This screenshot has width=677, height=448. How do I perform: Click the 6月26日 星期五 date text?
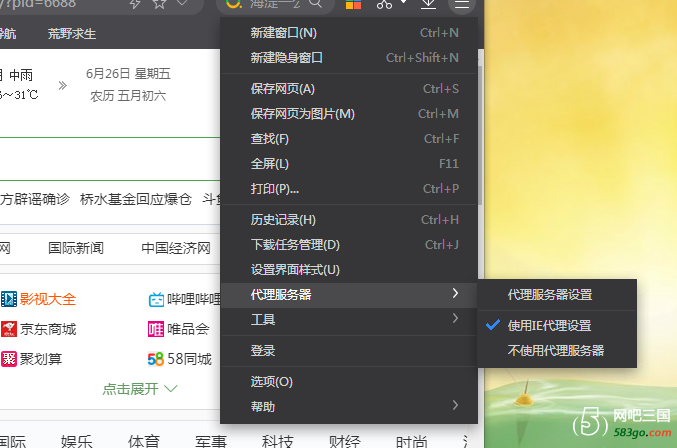click(x=128, y=74)
